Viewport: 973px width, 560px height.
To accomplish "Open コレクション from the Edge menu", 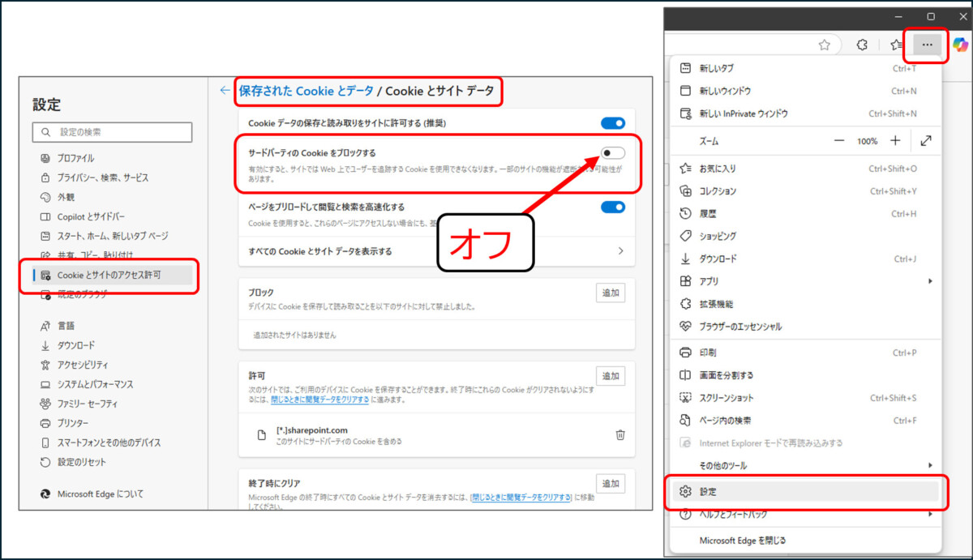I will pyautogui.click(x=806, y=191).
